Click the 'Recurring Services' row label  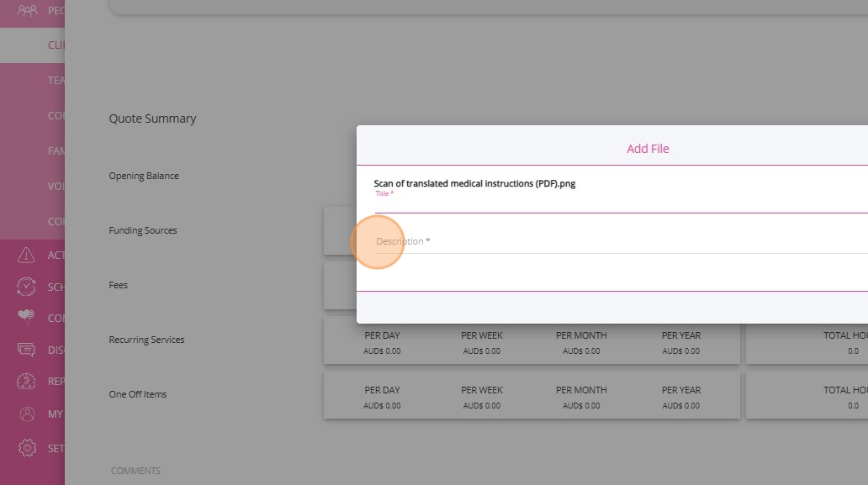146,340
